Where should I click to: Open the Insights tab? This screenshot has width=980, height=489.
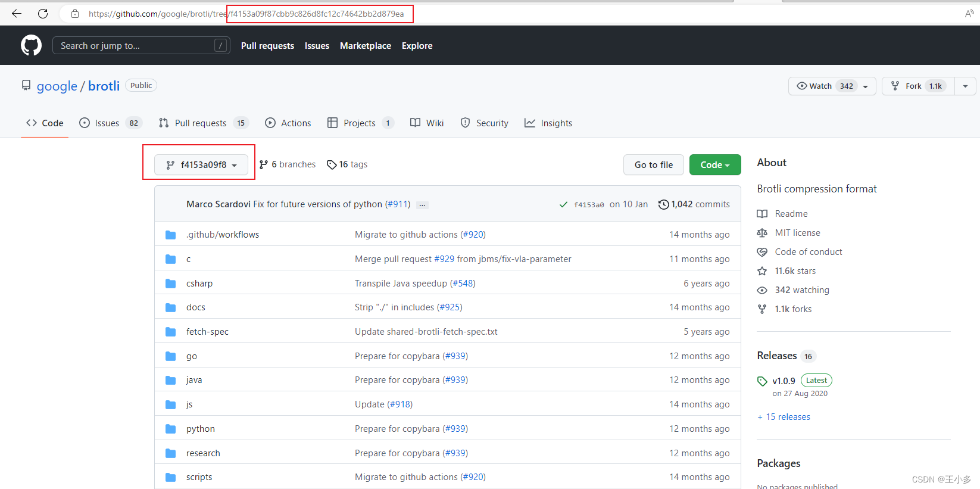tap(548, 123)
